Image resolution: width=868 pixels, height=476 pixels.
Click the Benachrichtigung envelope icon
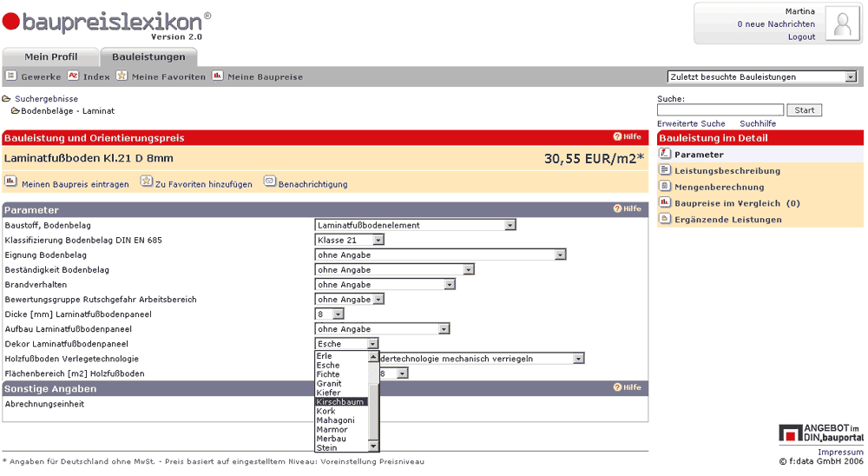(270, 182)
